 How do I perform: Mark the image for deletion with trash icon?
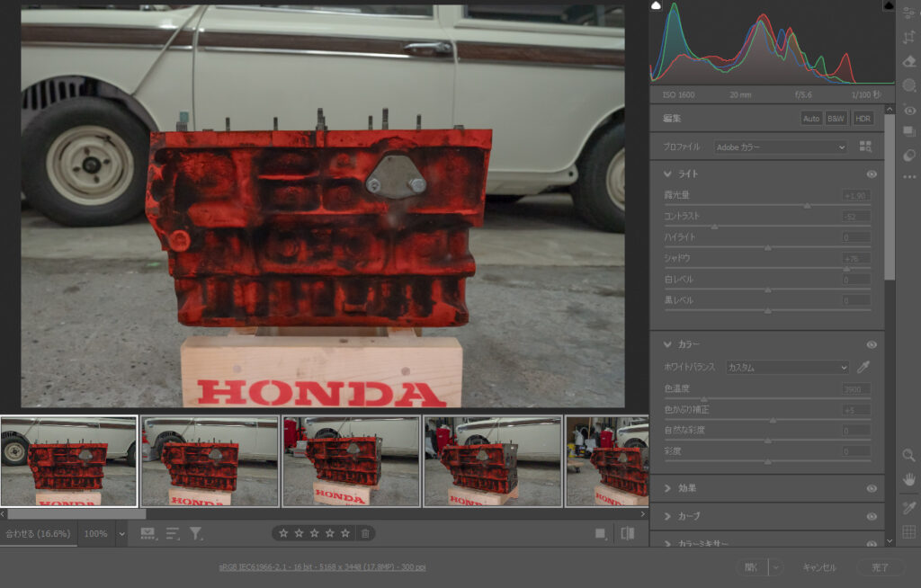click(x=365, y=533)
